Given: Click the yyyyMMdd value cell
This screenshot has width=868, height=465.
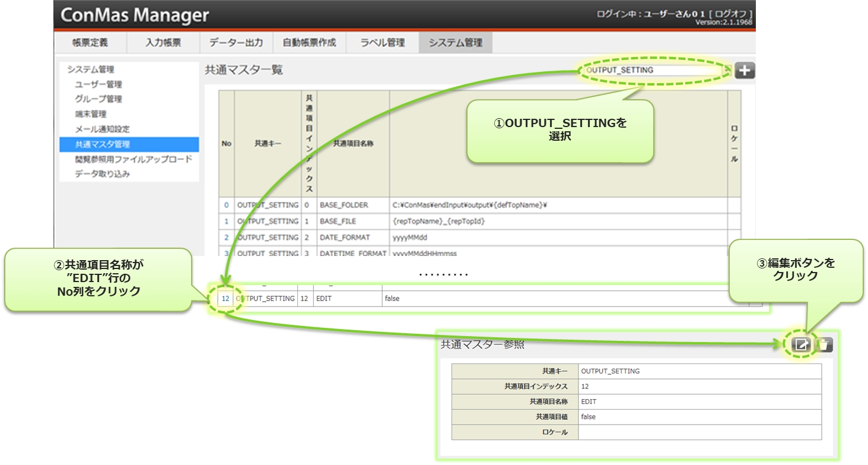Looking at the screenshot, I should tap(558, 237).
